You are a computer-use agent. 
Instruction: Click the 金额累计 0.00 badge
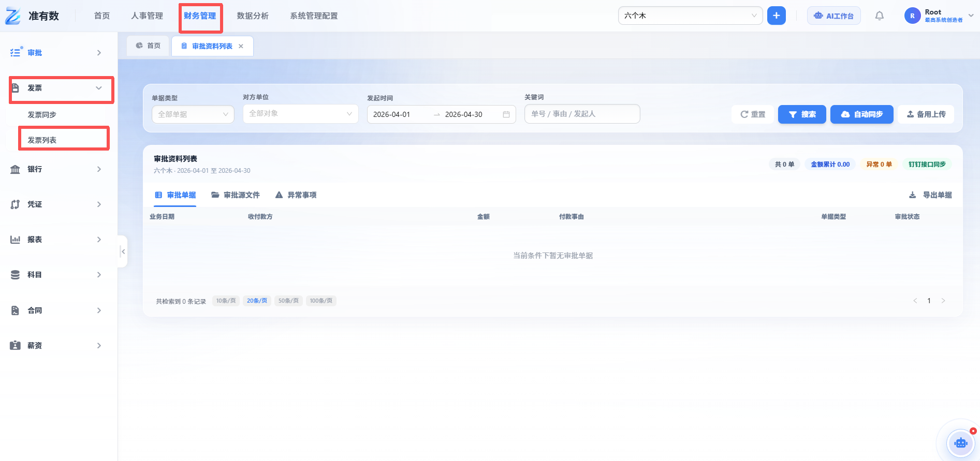(830, 165)
